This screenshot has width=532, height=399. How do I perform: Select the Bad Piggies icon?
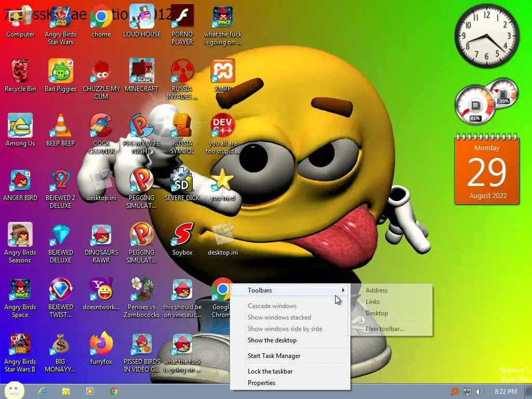click(60, 75)
